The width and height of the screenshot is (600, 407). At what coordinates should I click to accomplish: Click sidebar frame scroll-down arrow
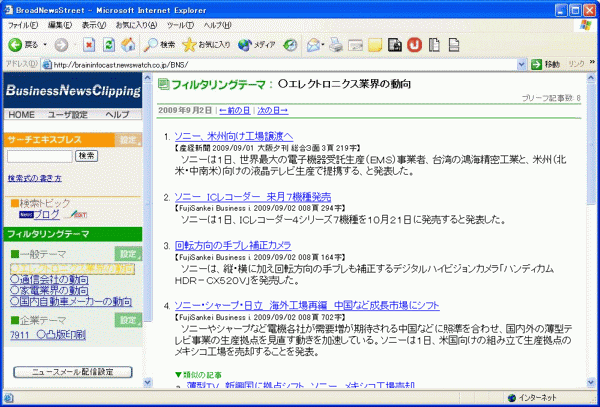[148, 382]
